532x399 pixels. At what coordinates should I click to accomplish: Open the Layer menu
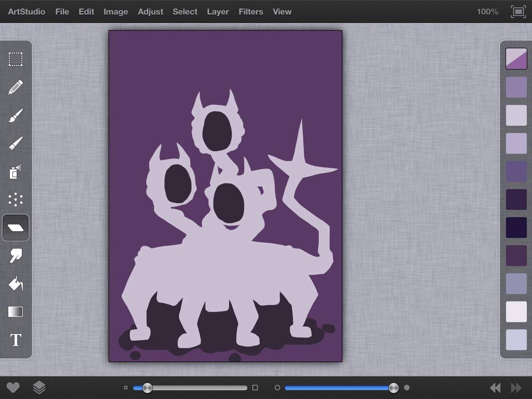tap(218, 11)
